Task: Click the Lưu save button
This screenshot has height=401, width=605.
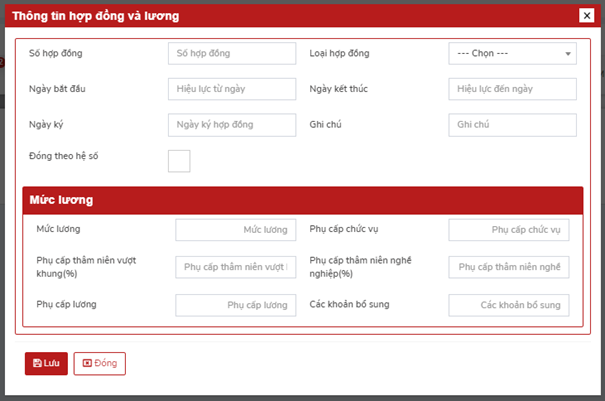Action: (x=46, y=363)
